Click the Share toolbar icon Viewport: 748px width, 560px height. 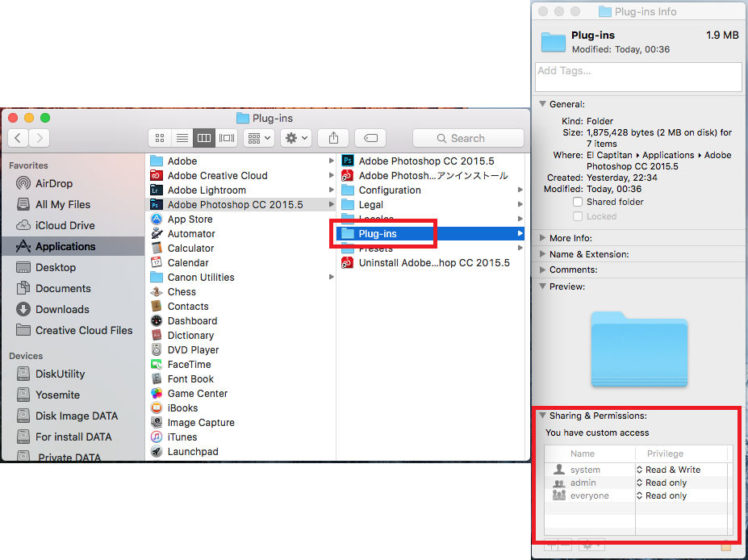[332, 138]
